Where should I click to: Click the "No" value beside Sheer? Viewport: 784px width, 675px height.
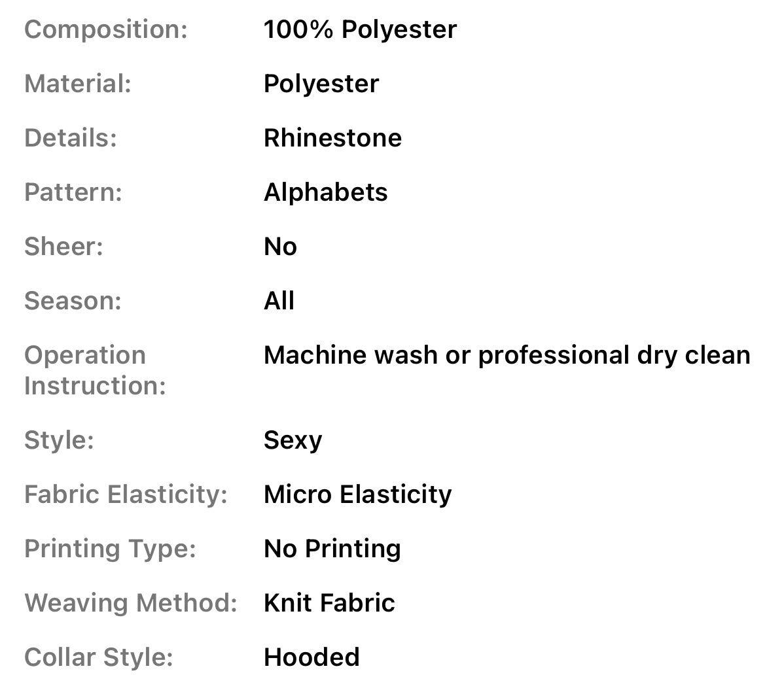280,247
